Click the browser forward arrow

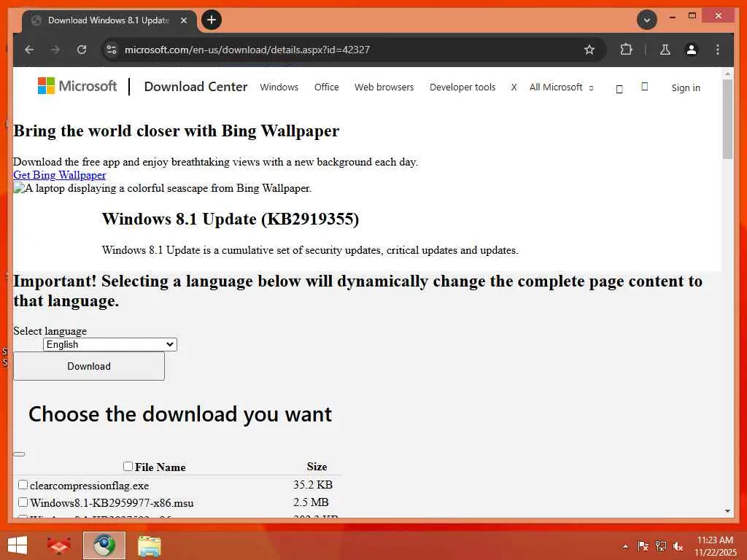point(55,50)
